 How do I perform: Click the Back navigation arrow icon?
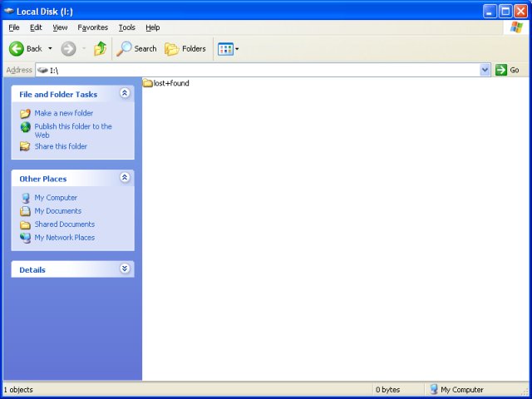[16, 49]
